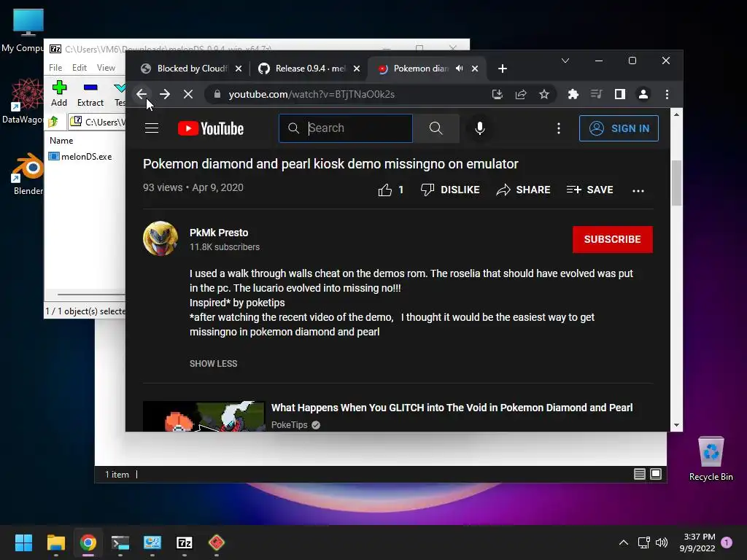Go to YouTube home via logo

pyautogui.click(x=211, y=128)
